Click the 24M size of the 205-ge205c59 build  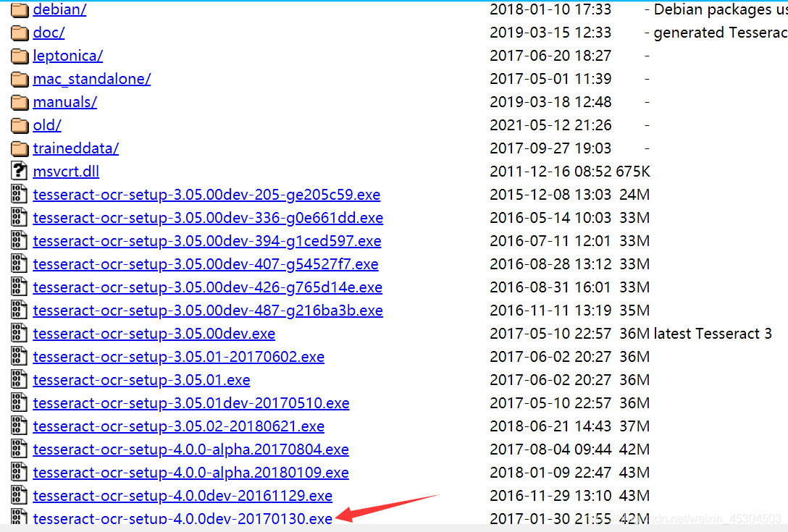coord(634,195)
